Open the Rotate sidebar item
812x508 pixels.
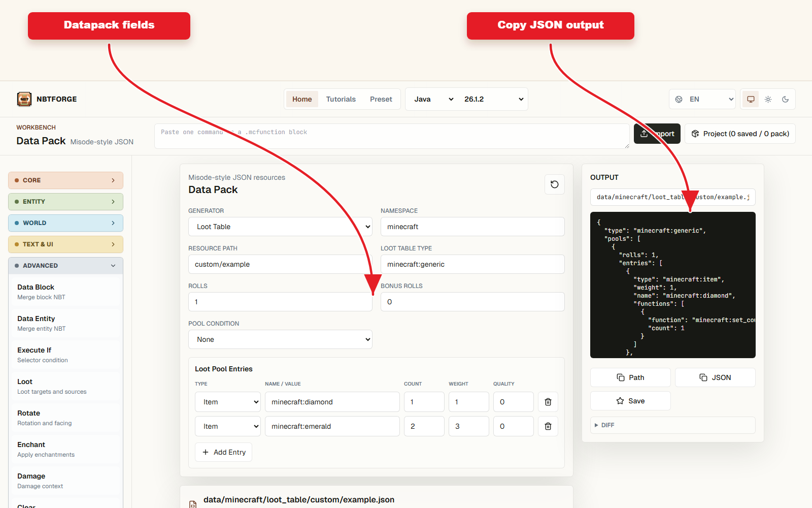(x=65, y=418)
